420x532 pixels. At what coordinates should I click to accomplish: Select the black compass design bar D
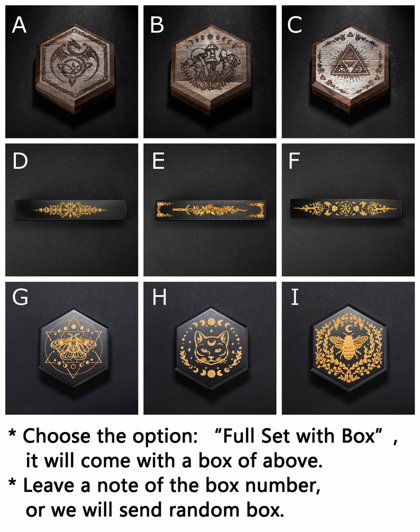tap(70, 210)
